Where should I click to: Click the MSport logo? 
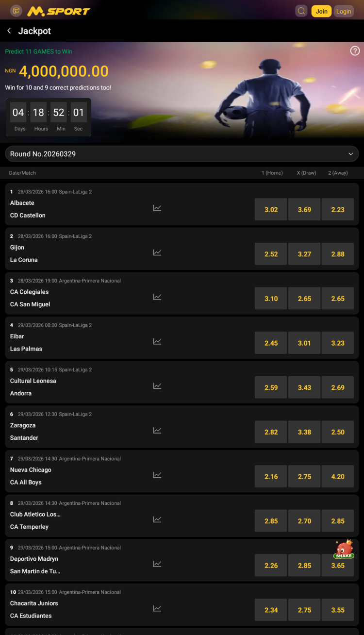pyautogui.click(x=59, y=11)
